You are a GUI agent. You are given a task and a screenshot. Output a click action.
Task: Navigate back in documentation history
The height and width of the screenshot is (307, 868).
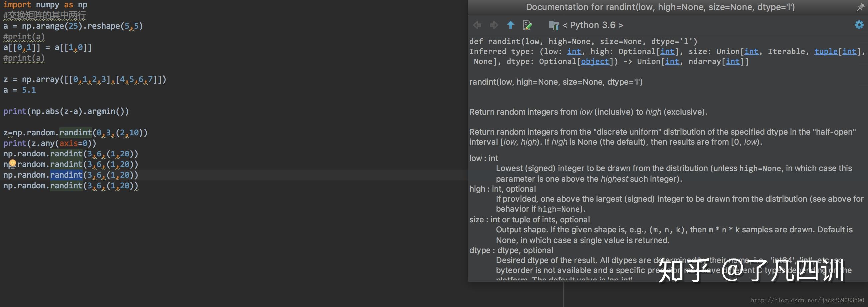[477, 25]
